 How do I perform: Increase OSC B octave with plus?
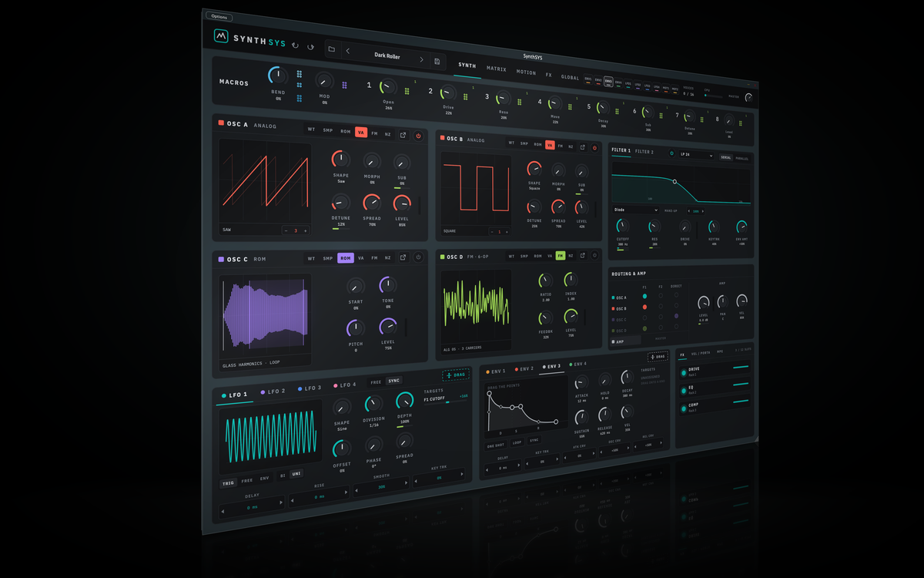[x=507, y=231]
